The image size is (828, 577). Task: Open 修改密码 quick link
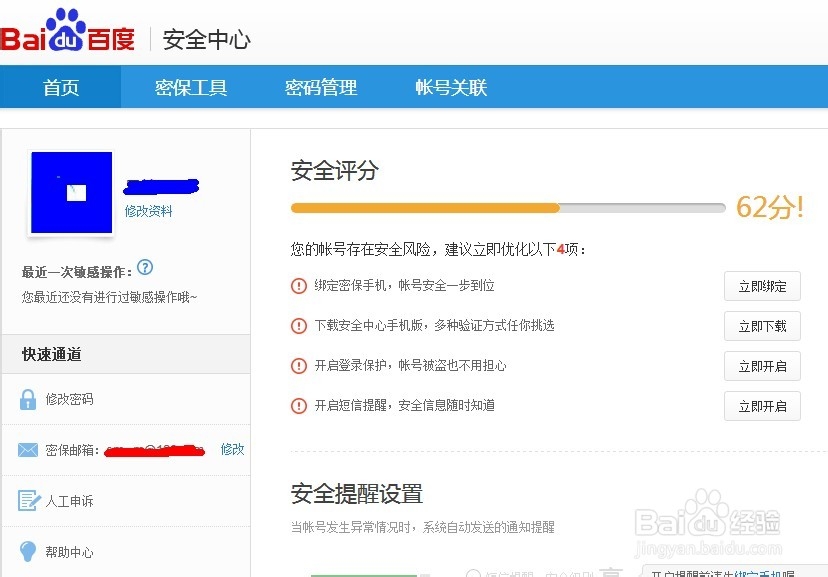pos(69,399)
